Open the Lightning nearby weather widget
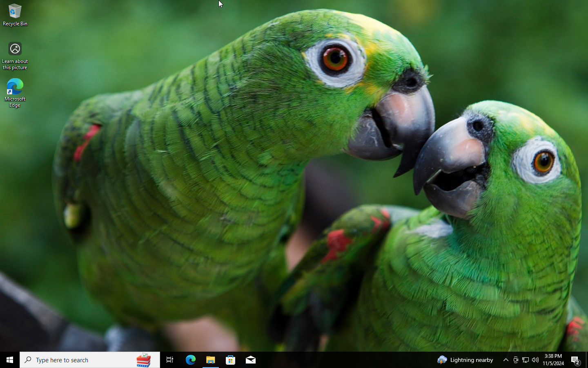This screenshot has width=588, height=368. click(465, 360)
